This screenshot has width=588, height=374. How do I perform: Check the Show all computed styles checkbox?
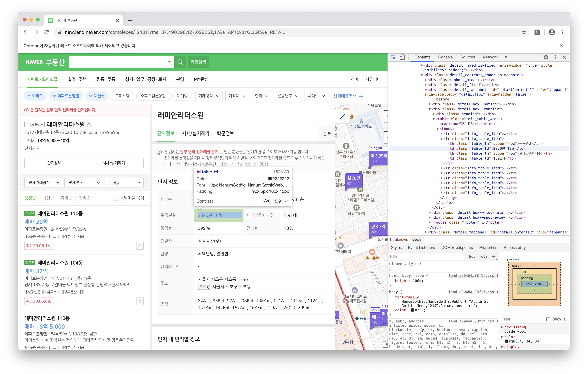[548, 319]
